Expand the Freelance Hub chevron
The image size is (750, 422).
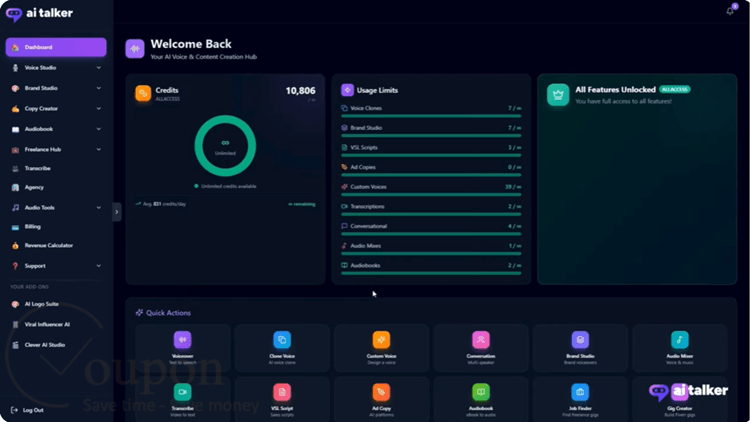99,149
